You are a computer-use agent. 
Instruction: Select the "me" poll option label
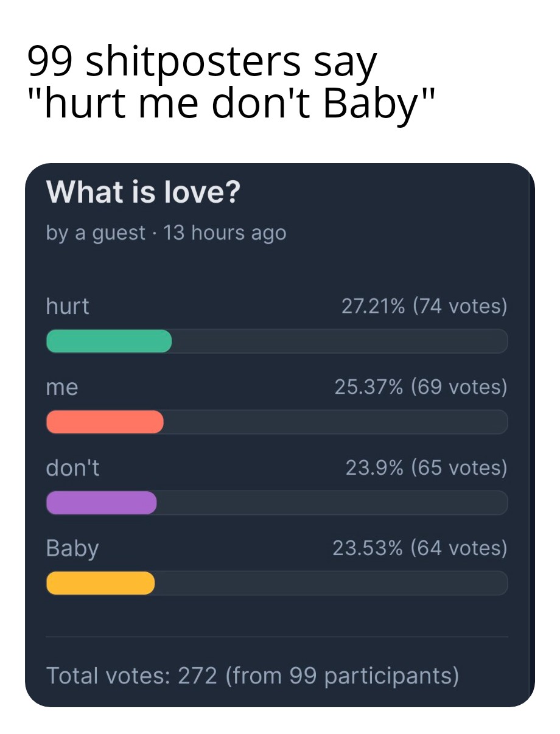(62, 386)
